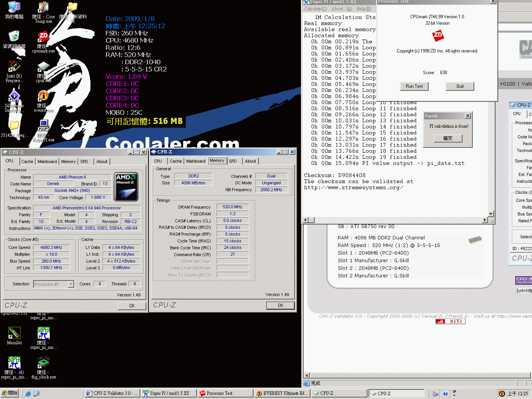Click Super PI vertical scrollbar down arrow
532x399 pixels.
click(x=491, y=214)
